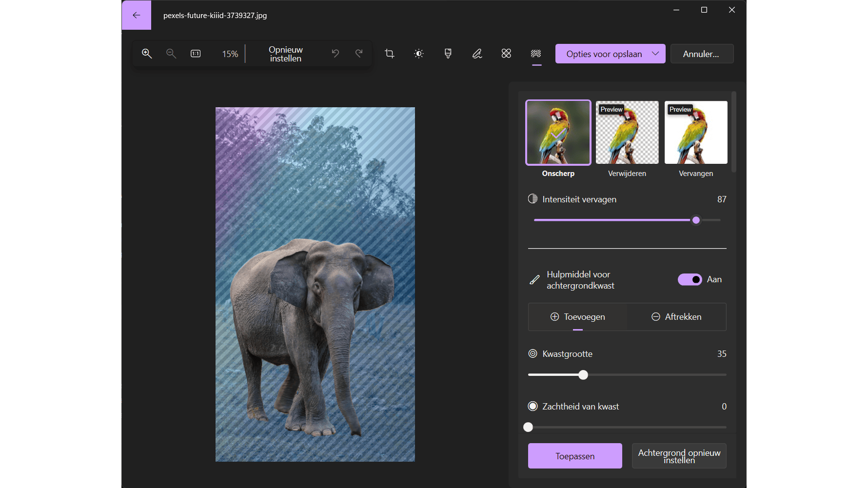
Task: Switch to Aftrekken brush mode
Action: [x=677, y=317]
